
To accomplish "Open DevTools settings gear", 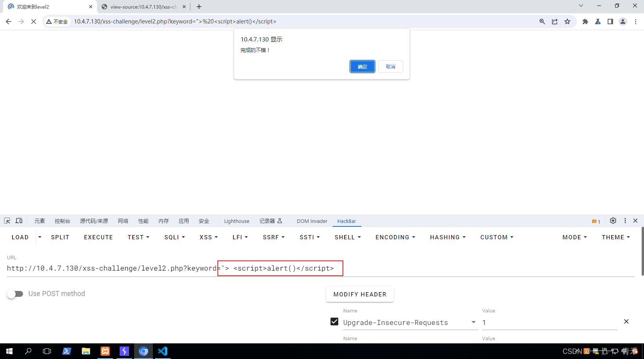I will tap(613, 221).
